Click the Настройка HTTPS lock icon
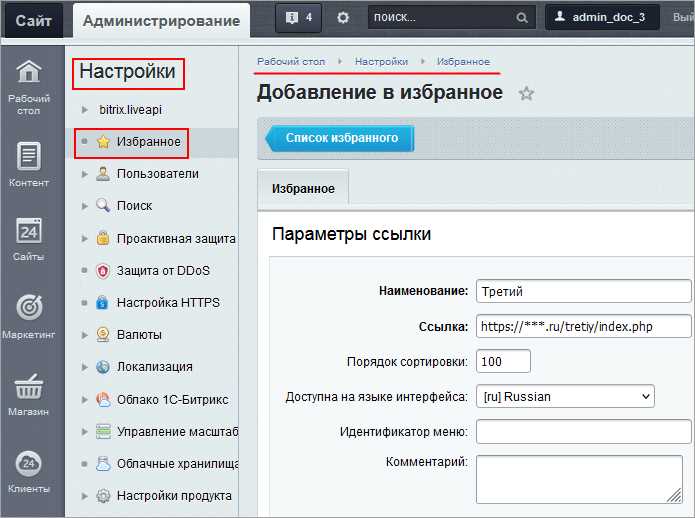Viewport: 695px width, 518px height. (x=102, y=303)
